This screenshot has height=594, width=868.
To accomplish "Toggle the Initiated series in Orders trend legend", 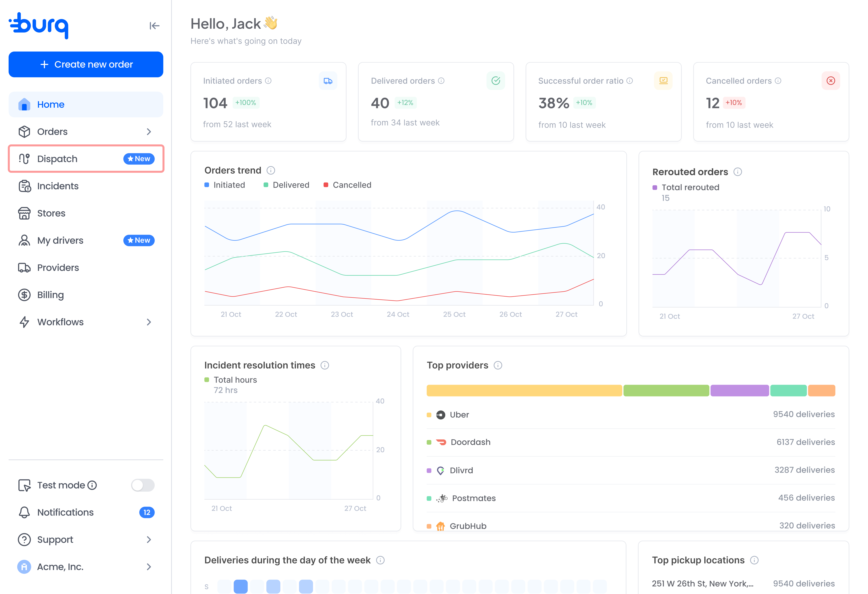I will pyautogui.click(x=224, y=185).
